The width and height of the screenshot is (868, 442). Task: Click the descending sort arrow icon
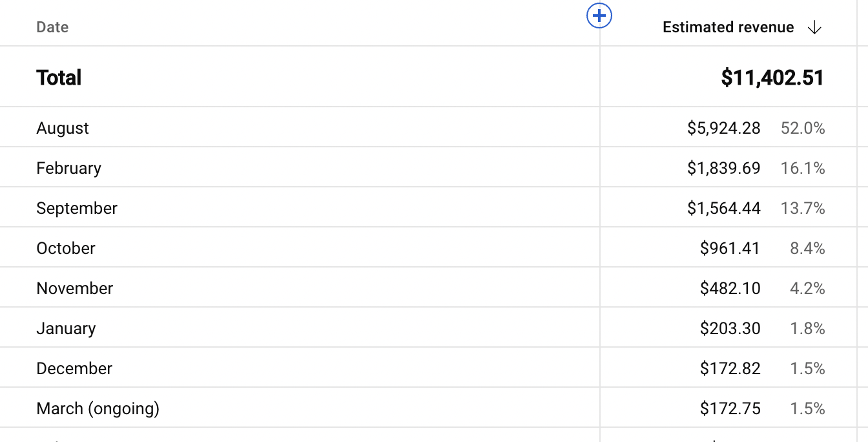(814, 27)
